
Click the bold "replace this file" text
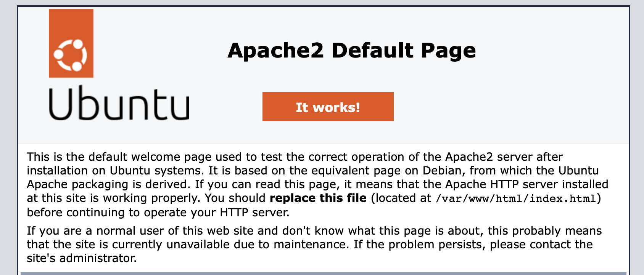click(x=318, y=198)
